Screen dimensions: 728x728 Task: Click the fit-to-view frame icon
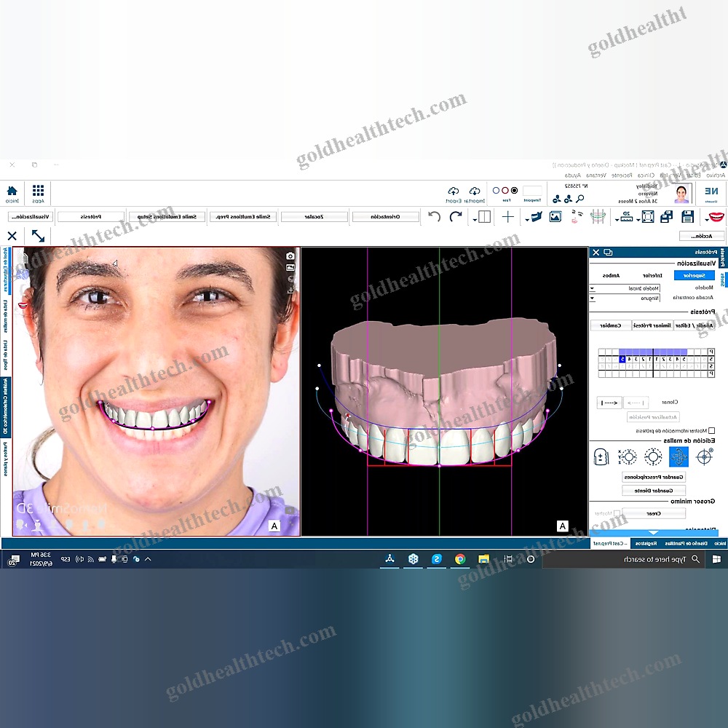coord(648,217)
